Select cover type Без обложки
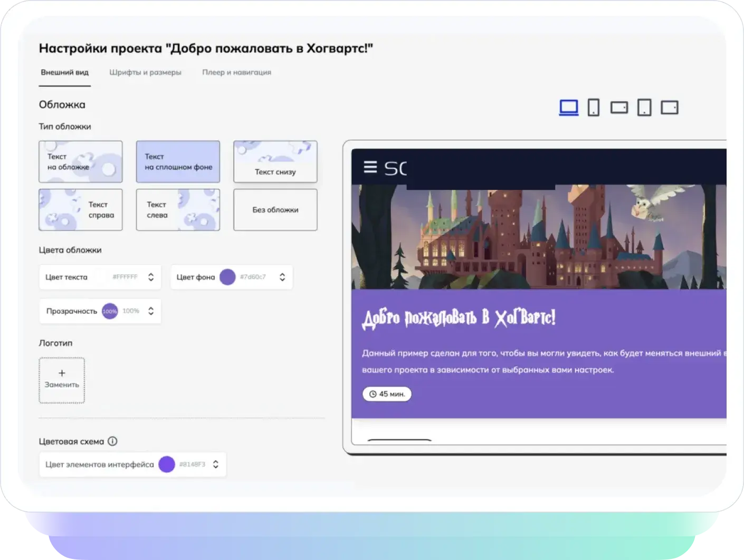The width and height of the screenshot is (744, 560). tap(275, 210)
